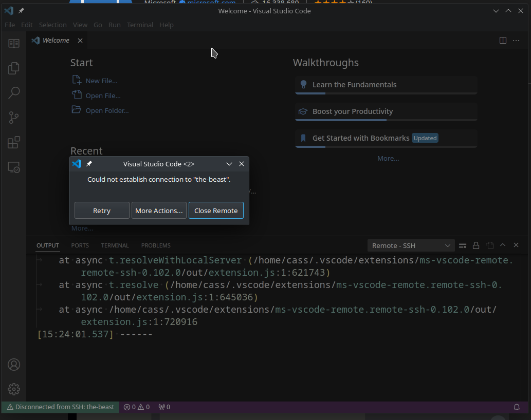
Task: Click the Disconnected from SSH status bar item
Action: pos(60,407)
